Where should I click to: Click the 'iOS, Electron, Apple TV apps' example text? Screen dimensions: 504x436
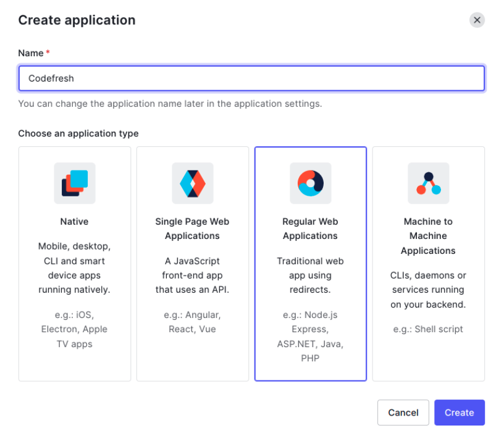click(x=74, y=329)
